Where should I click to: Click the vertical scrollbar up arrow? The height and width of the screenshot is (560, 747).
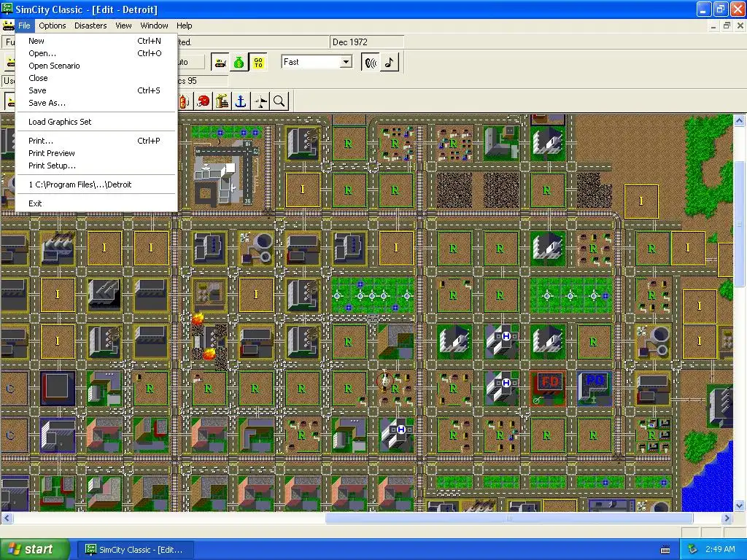pos(740,120)
